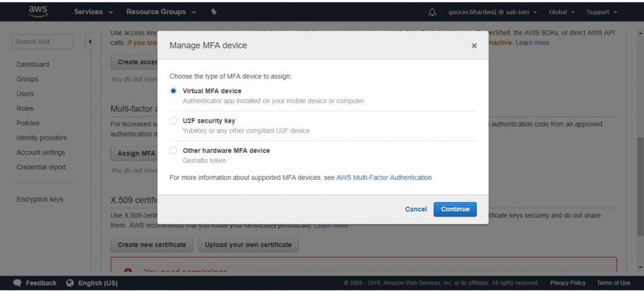The height and width of the screenshot is (292, 644).
Task: Open the Global region dropdown
Action: pos(562,12)
